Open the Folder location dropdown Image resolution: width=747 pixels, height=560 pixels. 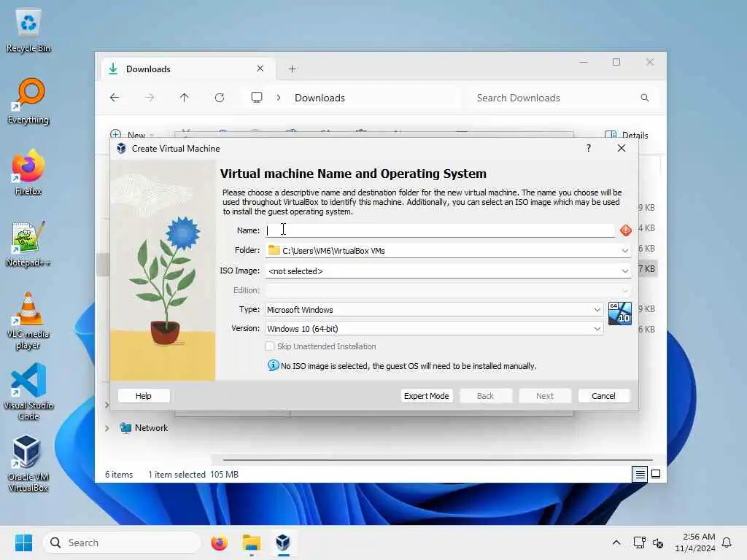click(624, 251)
